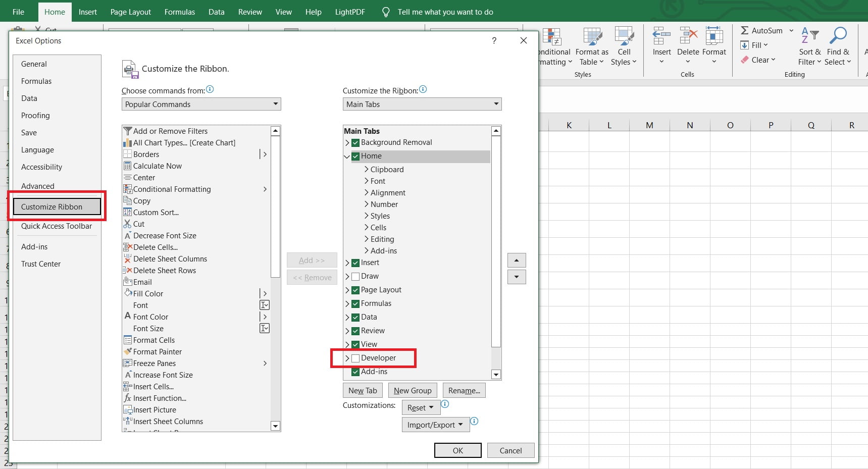868x469 pixels.
Task: Click commands list scrollbar down arrow
Action: coord(275,426)
